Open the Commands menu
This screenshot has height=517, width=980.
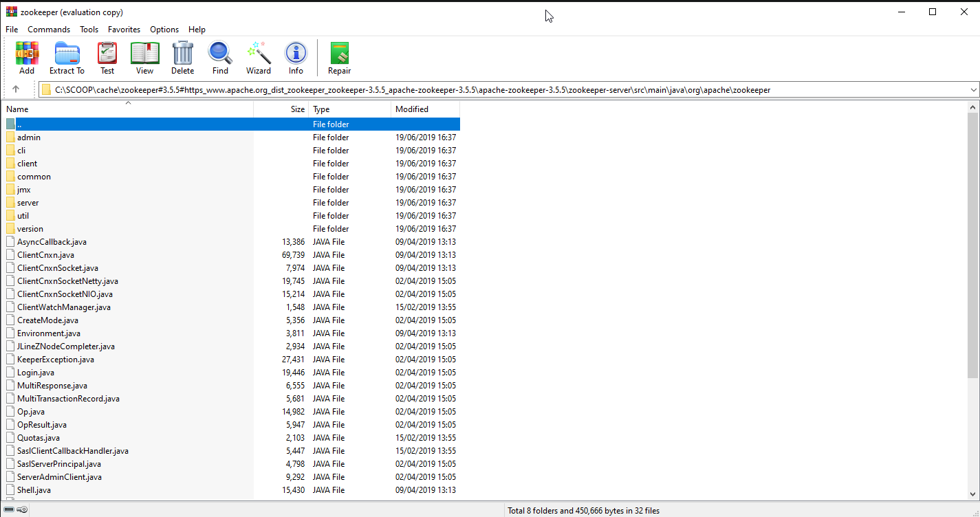(x=49, y=29)
